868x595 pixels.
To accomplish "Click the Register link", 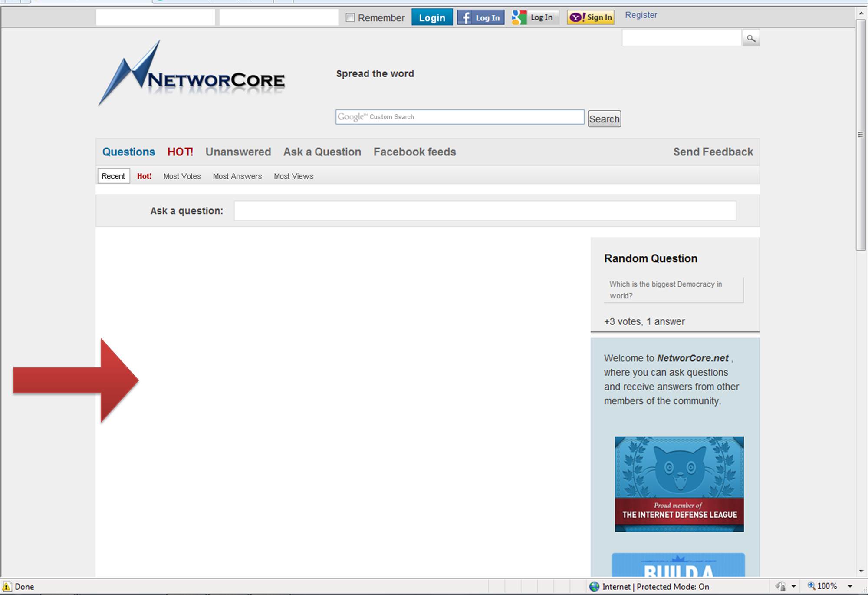I will coord(641,15).
